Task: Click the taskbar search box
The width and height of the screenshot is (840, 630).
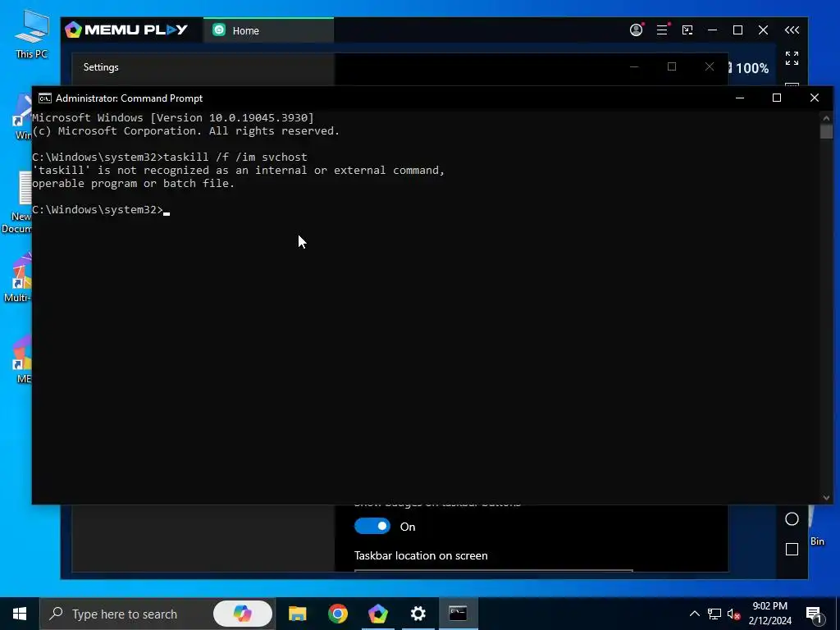Action: point(157,614)
